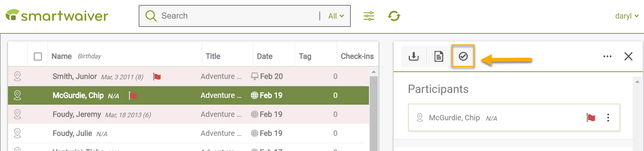Open the All search scope dropdown

pyautogui.click(x=336, y=16)
